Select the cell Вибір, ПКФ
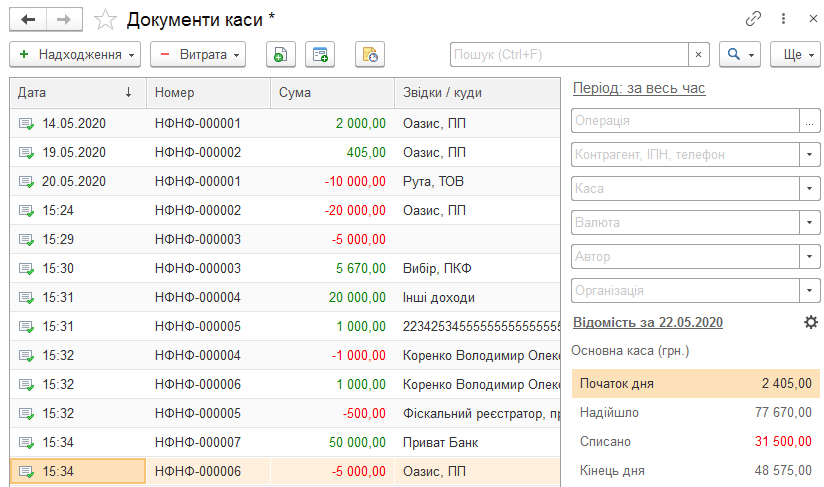This screenshot has width=824, height=487. pos(477,268)
